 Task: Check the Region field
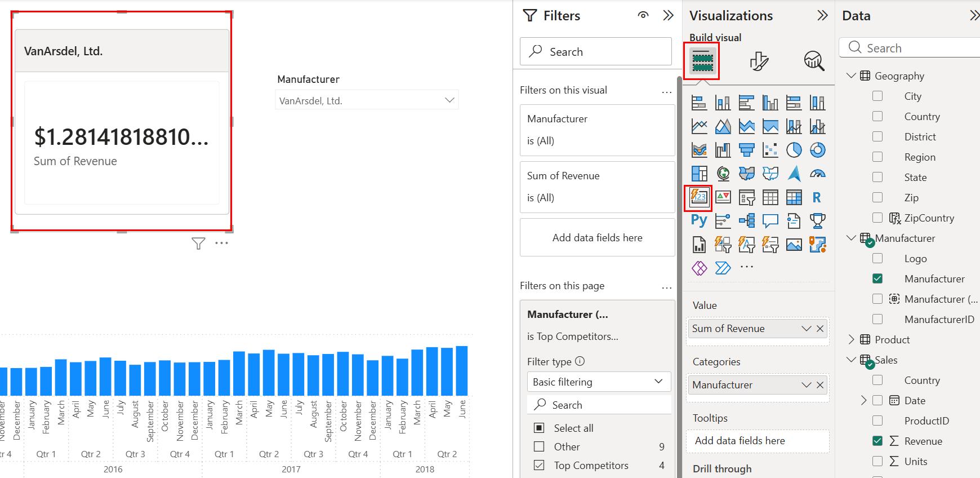coord(877,157)
